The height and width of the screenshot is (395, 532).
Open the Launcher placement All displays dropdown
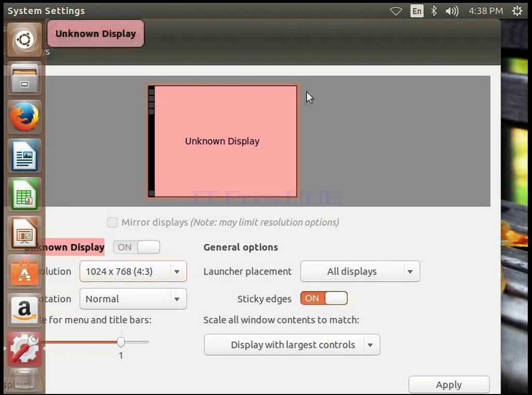(360, 271)
